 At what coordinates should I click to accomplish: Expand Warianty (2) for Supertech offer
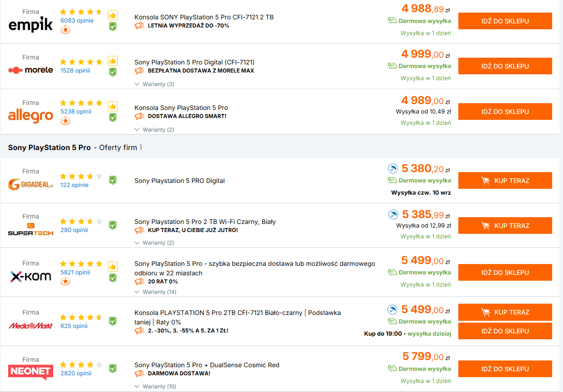(x=154, y=243)
